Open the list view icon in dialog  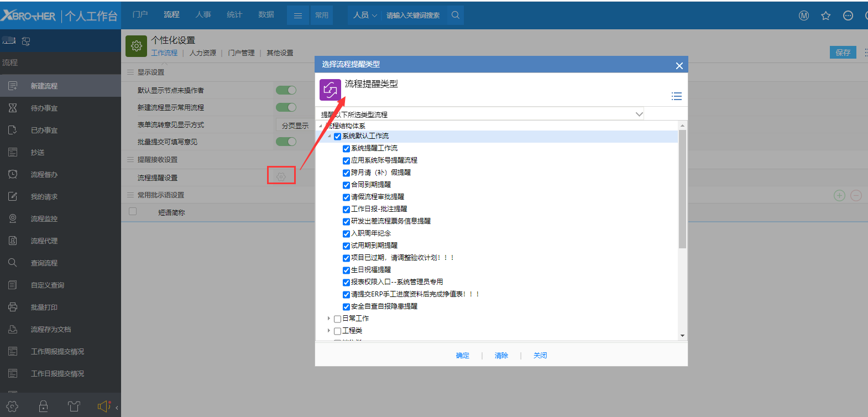(676, 96)
